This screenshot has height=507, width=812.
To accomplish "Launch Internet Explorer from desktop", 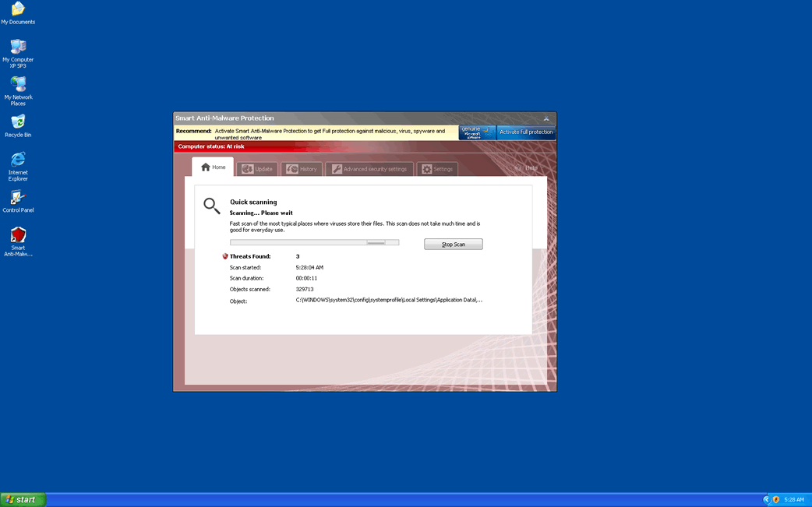I will pos(18,160).
